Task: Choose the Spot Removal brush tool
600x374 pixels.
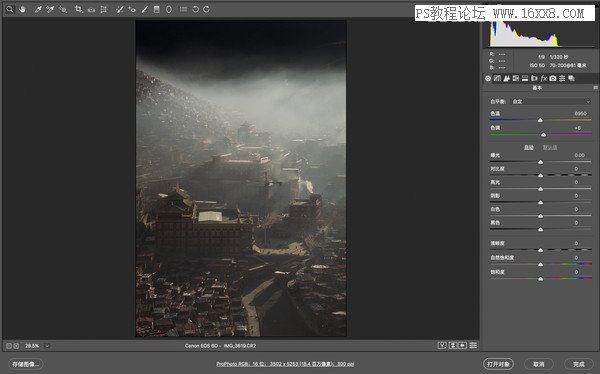Action: click(120, 9)
